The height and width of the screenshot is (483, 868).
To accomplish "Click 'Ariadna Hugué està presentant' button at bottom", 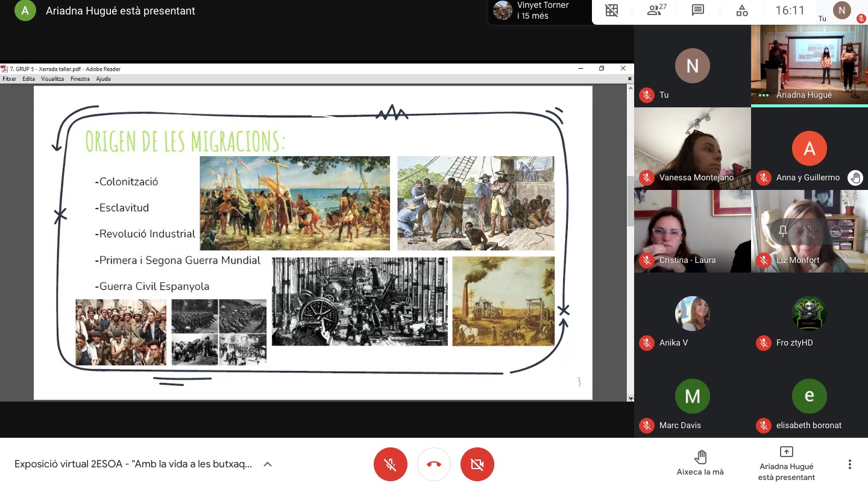I will 786,463.
